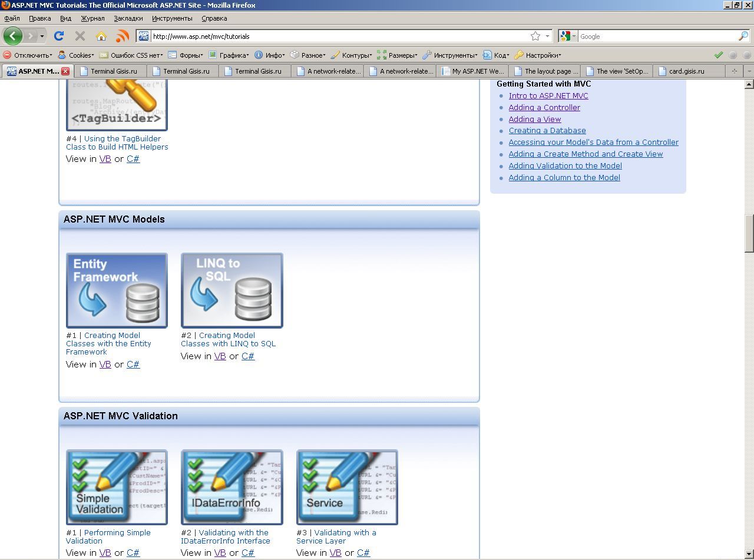Open Accessing your Model's Data from a Controller
754x560 pixels.
(x=594, y=143)
